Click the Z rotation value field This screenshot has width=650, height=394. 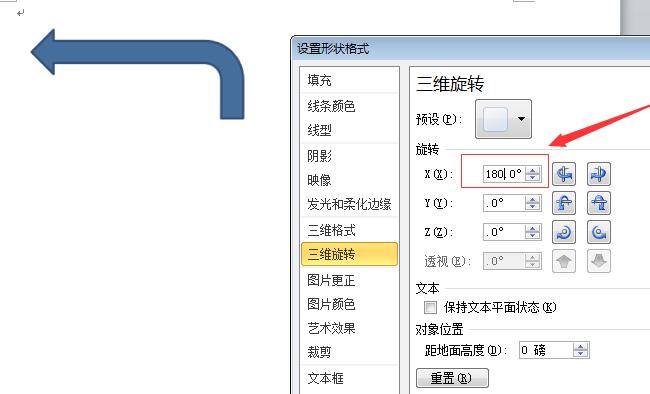coord(504,232)
